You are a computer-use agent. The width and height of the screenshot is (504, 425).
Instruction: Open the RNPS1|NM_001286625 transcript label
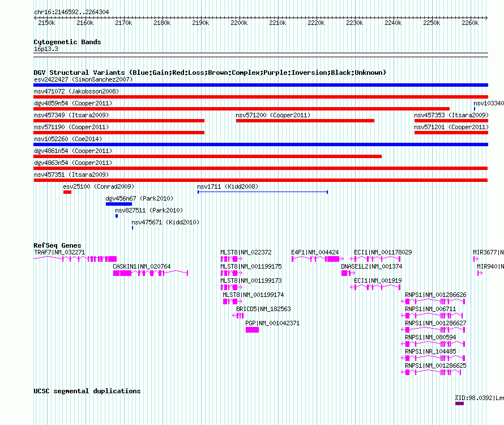pos(435,365)
